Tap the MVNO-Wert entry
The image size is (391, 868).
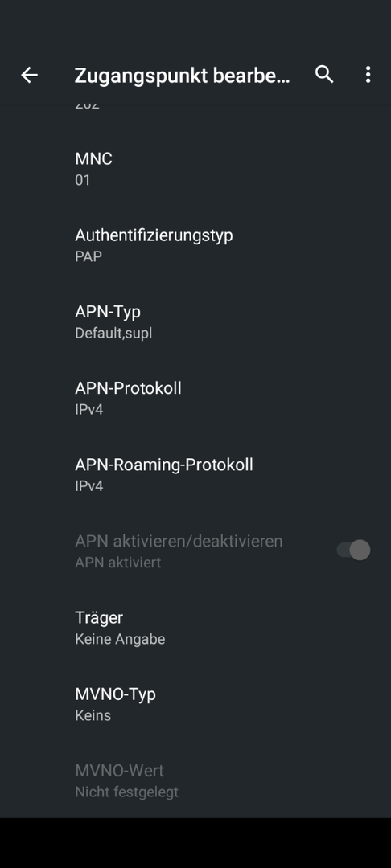coord(195,780)
